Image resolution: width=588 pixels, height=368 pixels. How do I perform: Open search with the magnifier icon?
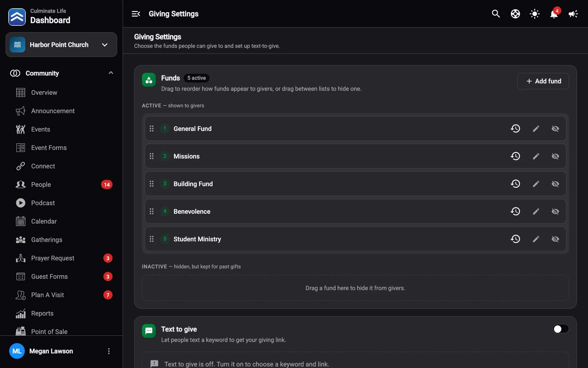496,14
